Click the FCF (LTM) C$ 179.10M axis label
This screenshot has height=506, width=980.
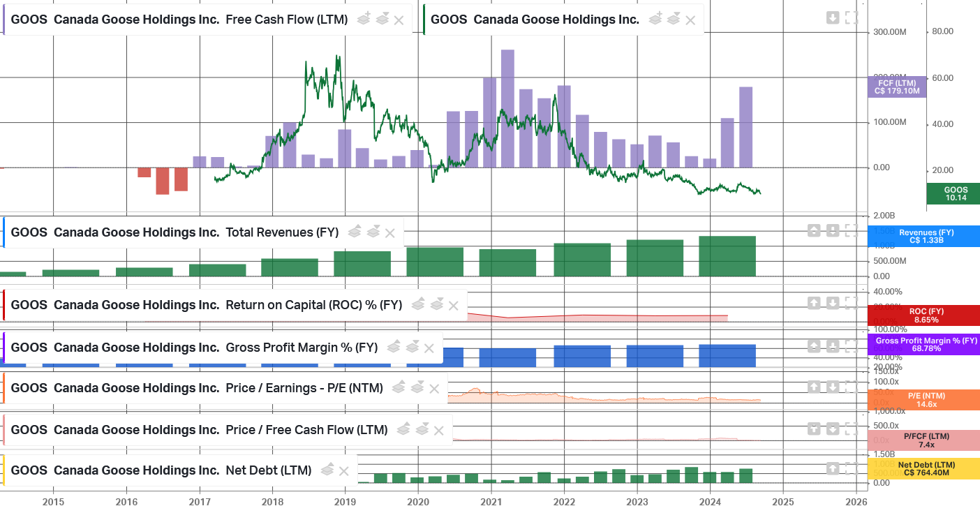click(897, 87)
